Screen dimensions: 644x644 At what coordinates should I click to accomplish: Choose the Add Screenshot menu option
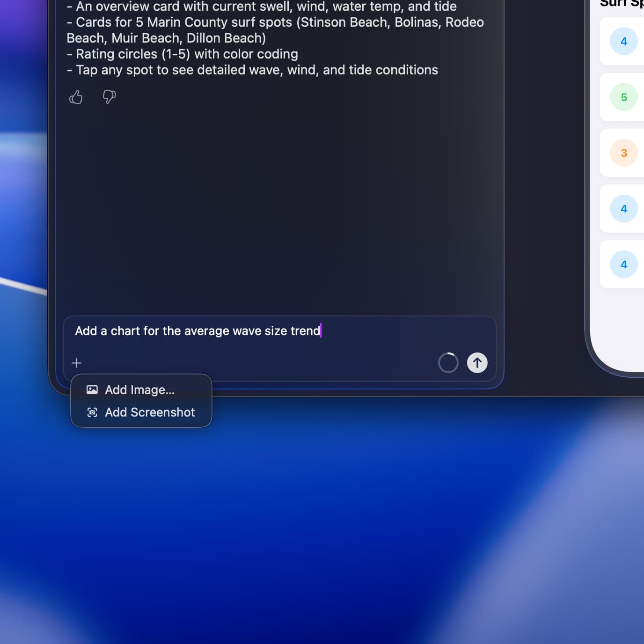(150, 412)
